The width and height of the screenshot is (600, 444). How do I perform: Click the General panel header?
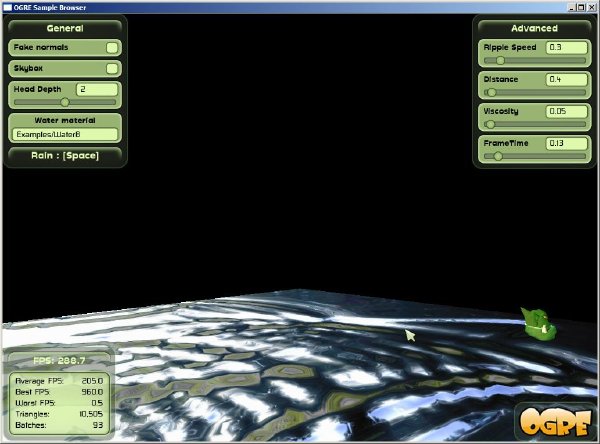(65, 28)
